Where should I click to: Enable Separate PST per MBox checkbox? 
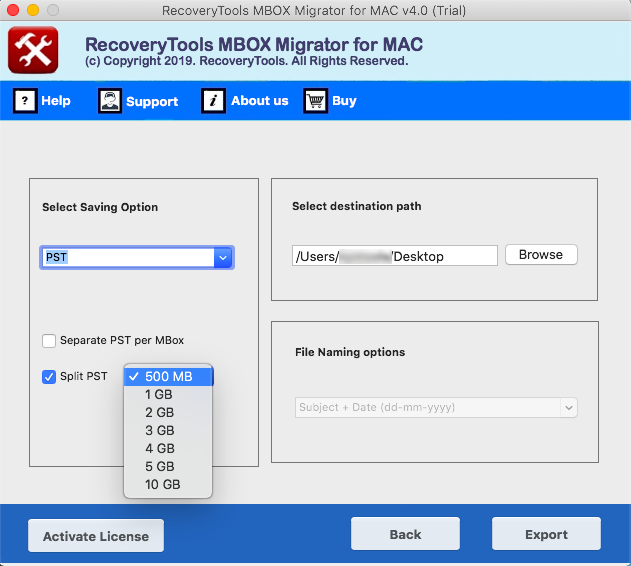(x=49, y=341)
